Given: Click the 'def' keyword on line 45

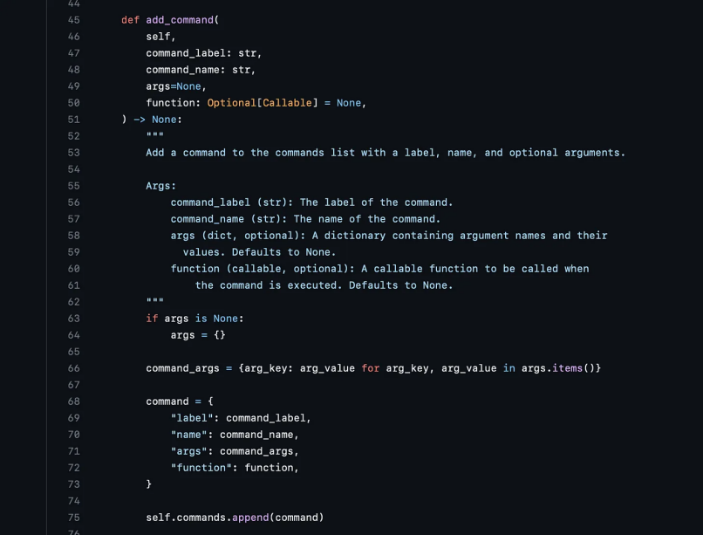Looking at the screenshot, I should [x=130, y=20].
